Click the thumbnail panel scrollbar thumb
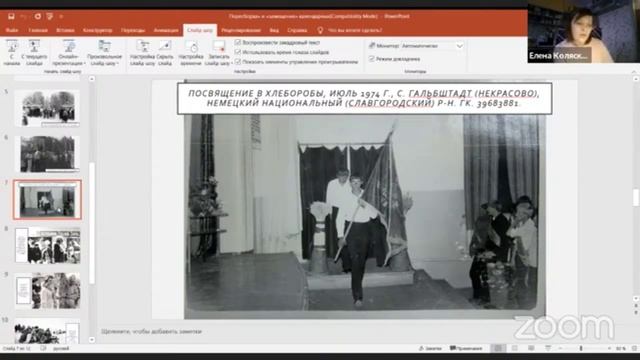Viewport: 640px width, 360px height. (92, 223)
